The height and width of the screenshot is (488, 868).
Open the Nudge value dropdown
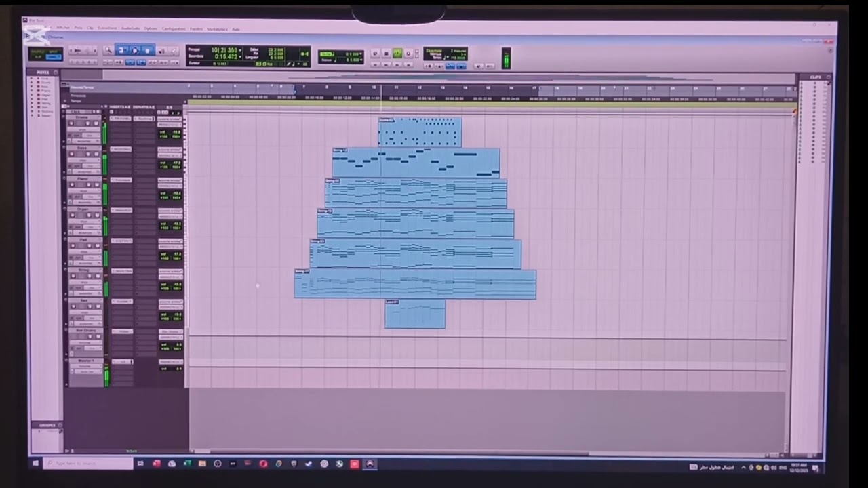361,60
